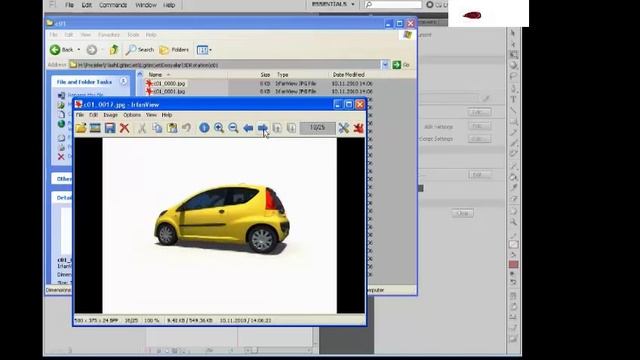Open a file using IrfanView's folder icon
The height and width of the screenshot is (360, 640).
pos(81,128)
